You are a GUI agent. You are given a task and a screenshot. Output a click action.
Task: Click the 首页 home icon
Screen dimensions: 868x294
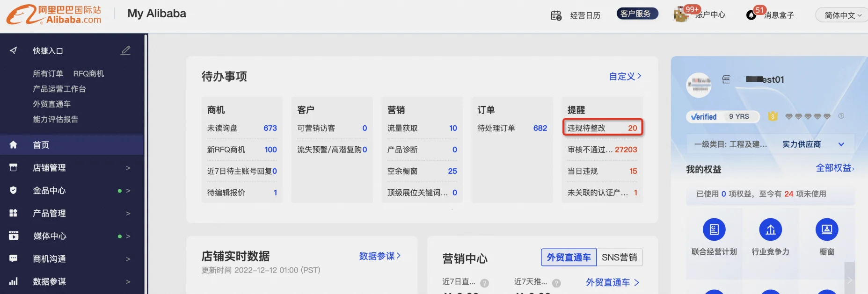coord(14,145)
